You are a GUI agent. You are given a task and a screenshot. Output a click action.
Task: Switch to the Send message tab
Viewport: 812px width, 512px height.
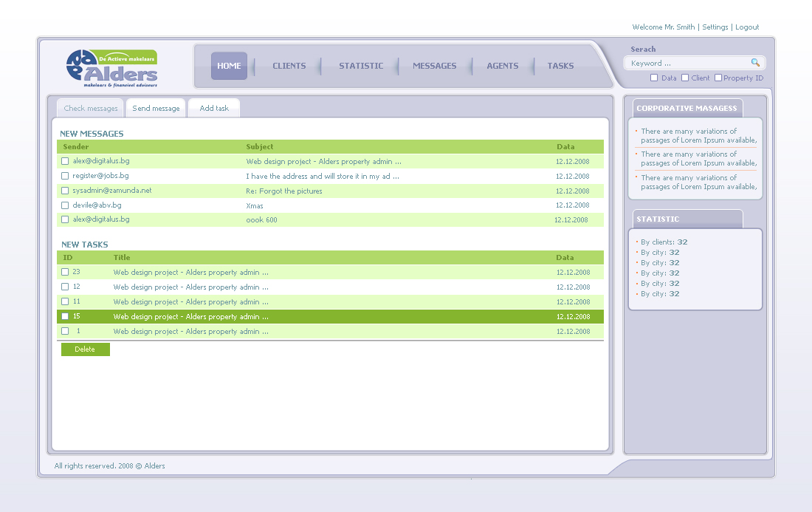[x=156, y=109]
